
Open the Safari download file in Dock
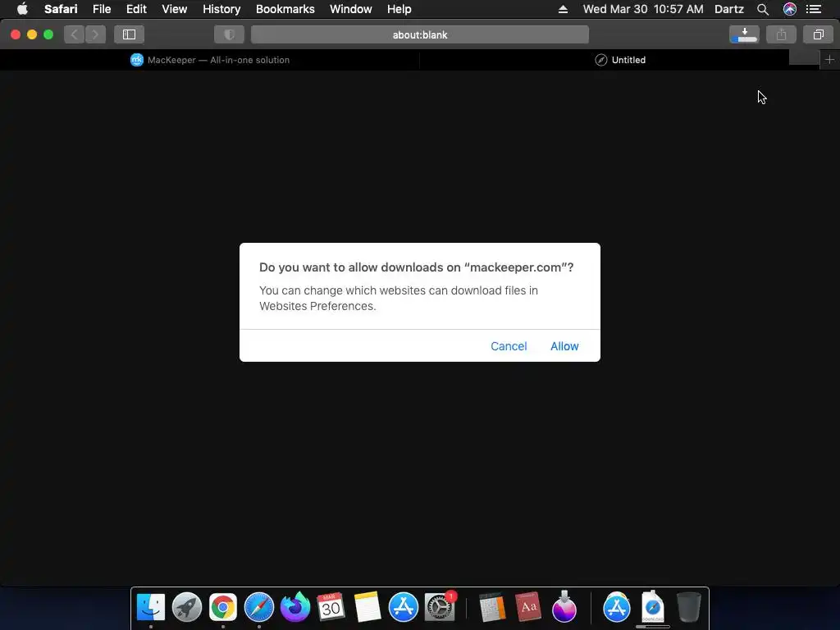(652, 607)
